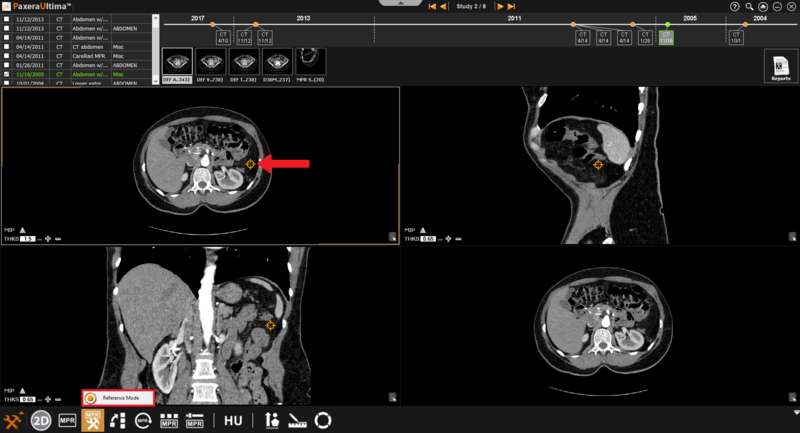Jump to the first study
The width and height of the screenshot is (800, 433).
432,6
